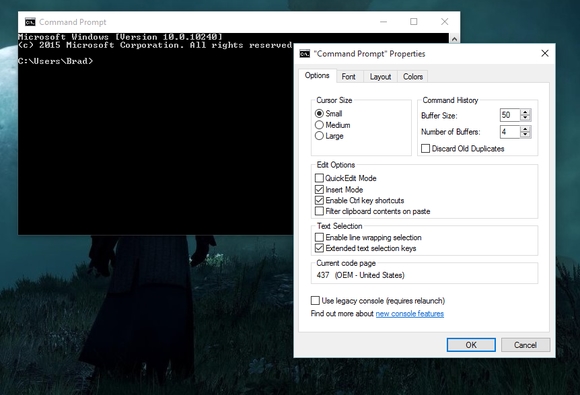Screen dimensions: 580x395
Task: Increase Buffer Size with up arrow
Action: coord(525,112)
